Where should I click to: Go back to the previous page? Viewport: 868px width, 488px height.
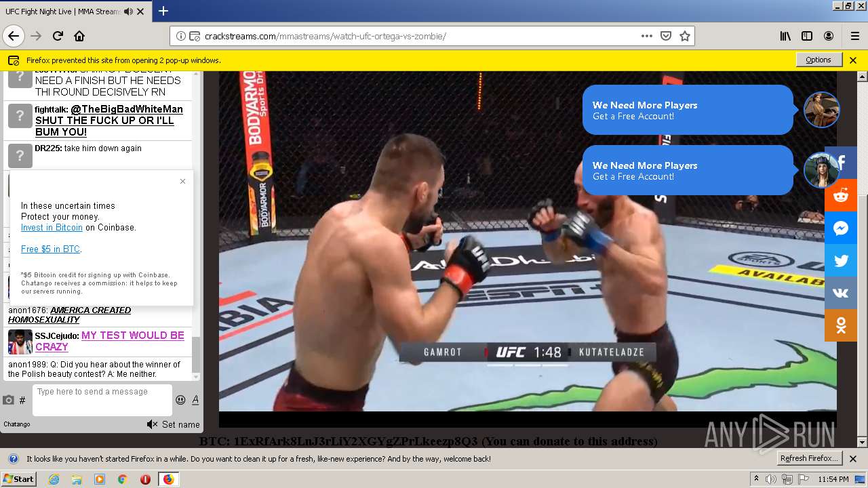pyautogui.click(x=14, y=36)
